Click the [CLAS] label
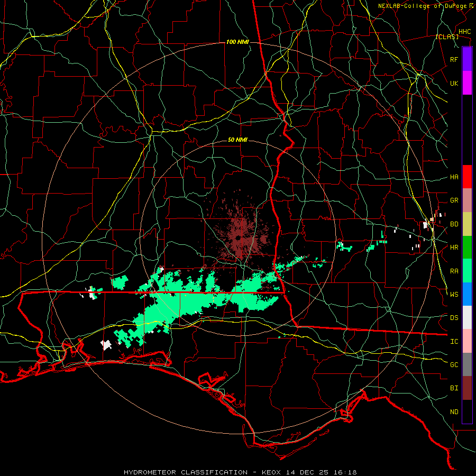The width and height of the screenshot is (476, 476). pyautogui.click(x=447, y=36)
